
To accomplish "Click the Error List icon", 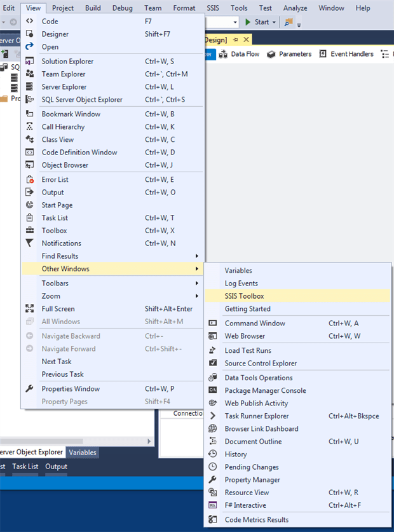I will pyautogui.click(x=29, y=179).
